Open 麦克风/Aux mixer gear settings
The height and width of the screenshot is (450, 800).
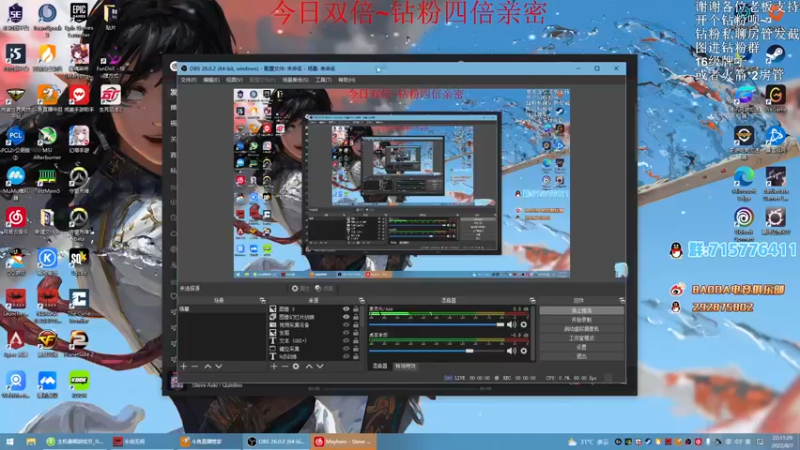point(523,324)
